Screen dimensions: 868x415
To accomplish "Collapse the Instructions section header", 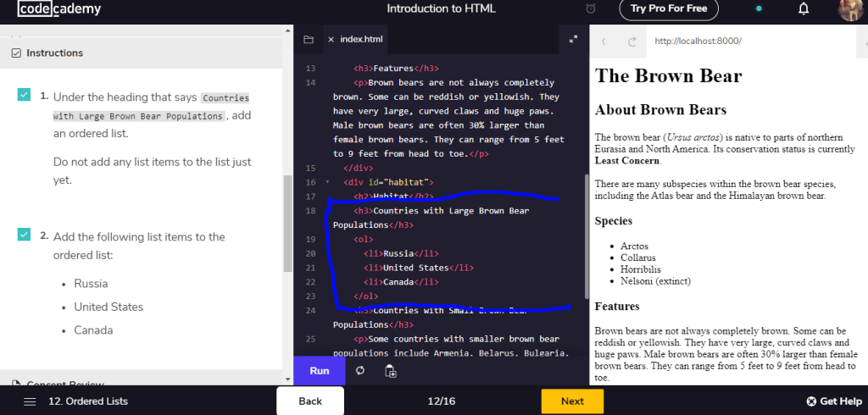I will click(55, 53).
